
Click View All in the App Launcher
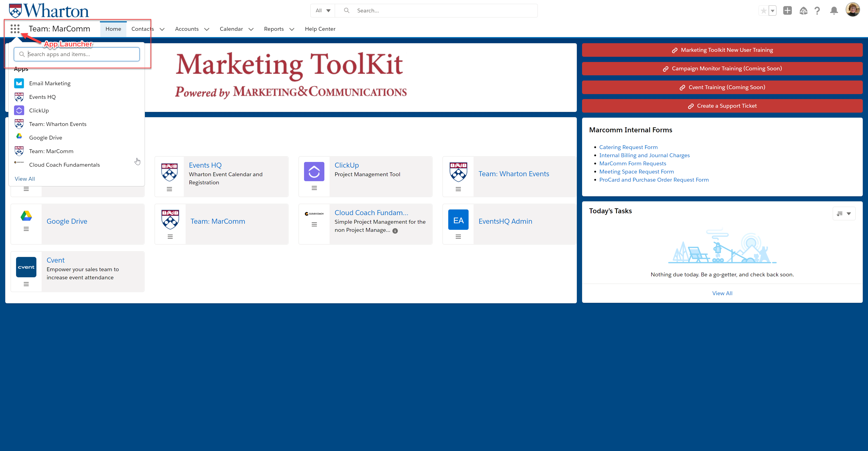25,179
